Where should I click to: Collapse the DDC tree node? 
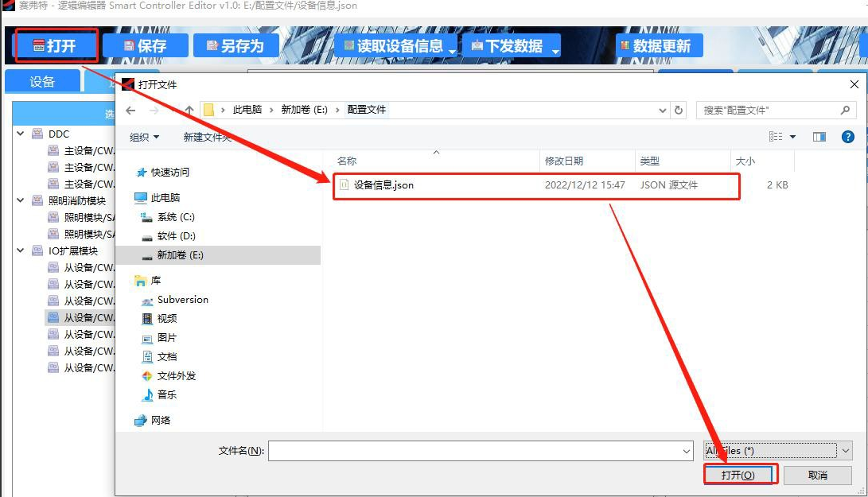[21, 134]
